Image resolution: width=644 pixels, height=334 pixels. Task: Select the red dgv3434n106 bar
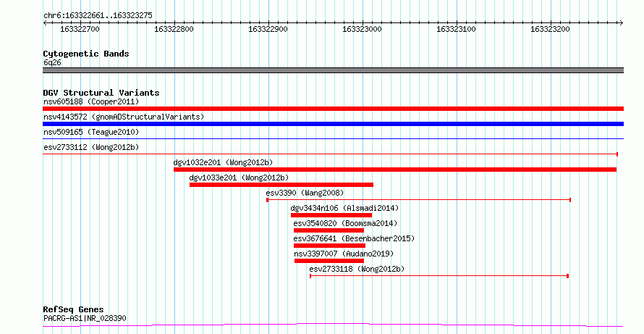click(x=331, y=215)
